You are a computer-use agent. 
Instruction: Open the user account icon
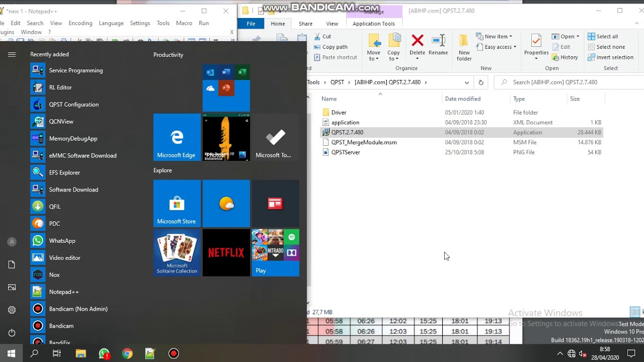tap(12, 242)
